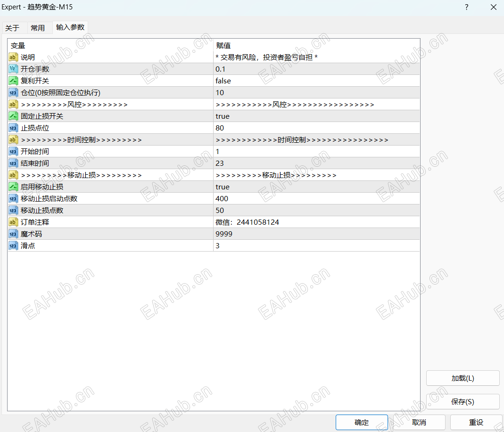Image resolution: width=504 pixels, height=432 pixels.
Task: Click the help question mark in title bar
Action: pos(466,7)
